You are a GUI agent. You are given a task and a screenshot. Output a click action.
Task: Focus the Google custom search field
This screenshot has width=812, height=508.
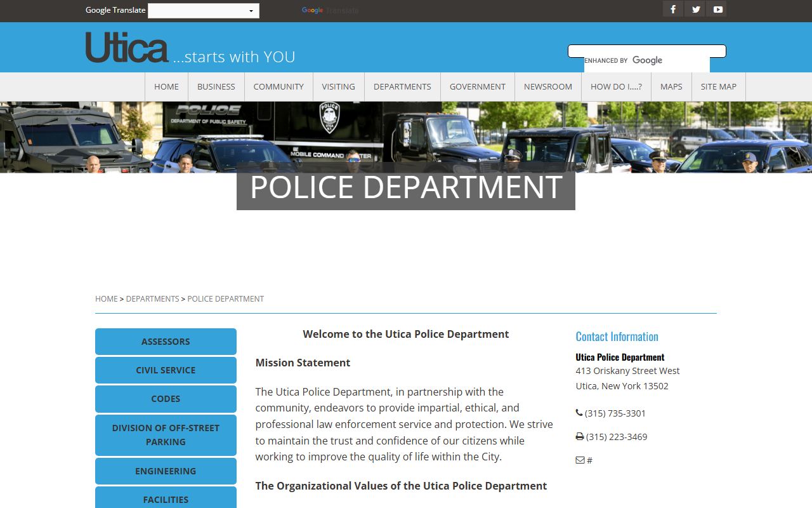pos(647,51)
